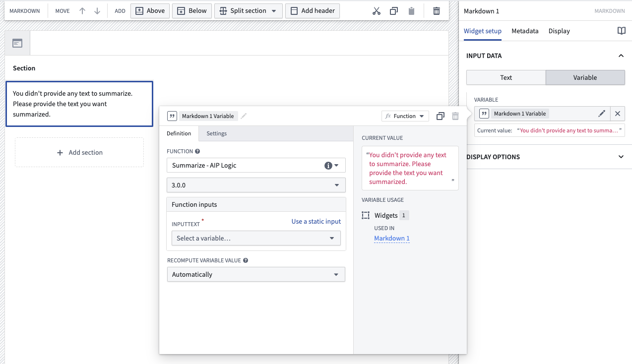632x364 pixels.
Task: Delete the variable using the trash icon
Action: pos(455,116)
